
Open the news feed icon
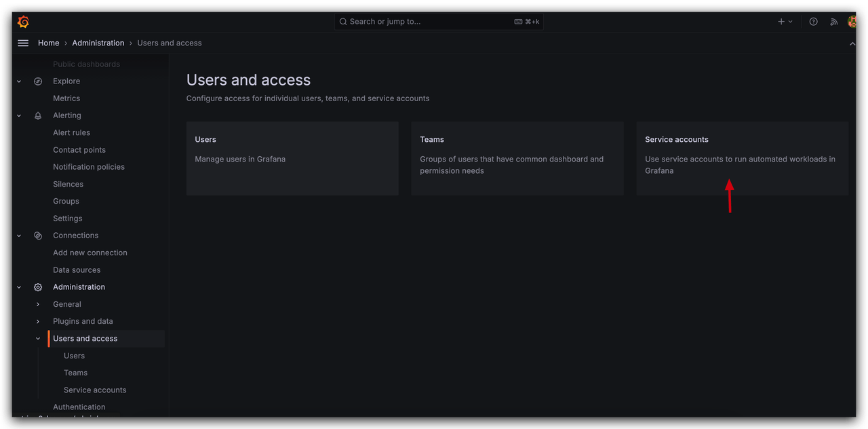click(833, 22)
